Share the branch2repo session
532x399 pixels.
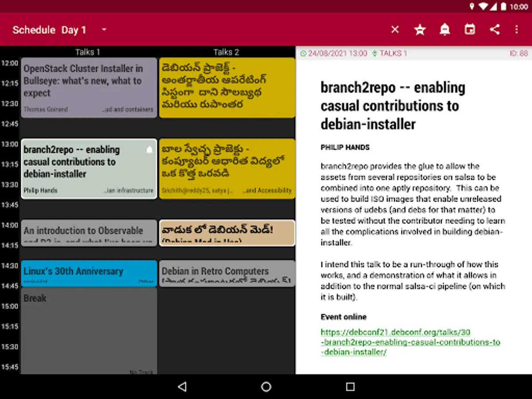pyautogui.click(x=495, y=30)
